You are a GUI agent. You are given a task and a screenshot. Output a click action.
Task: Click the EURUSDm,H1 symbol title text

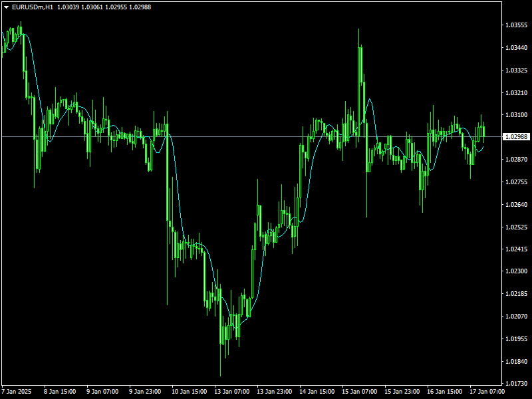pyautogui.click(x=33, y=7)
